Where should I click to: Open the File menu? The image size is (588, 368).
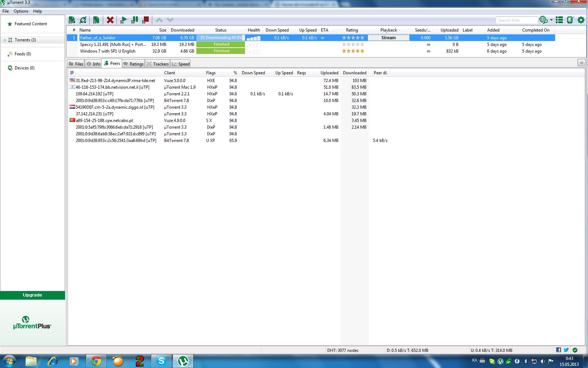tap(6, 11)
